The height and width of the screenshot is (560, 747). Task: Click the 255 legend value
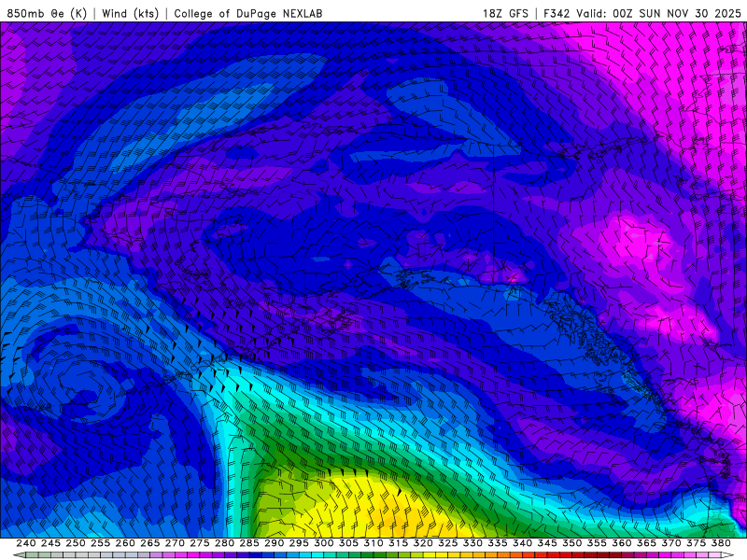click(101, 543)
